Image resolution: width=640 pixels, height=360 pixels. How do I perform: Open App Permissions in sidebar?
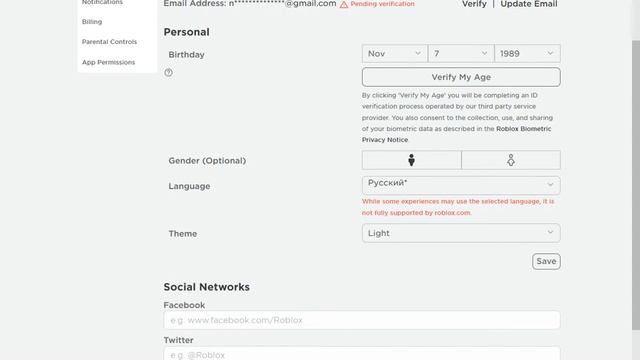pos(109,62)
